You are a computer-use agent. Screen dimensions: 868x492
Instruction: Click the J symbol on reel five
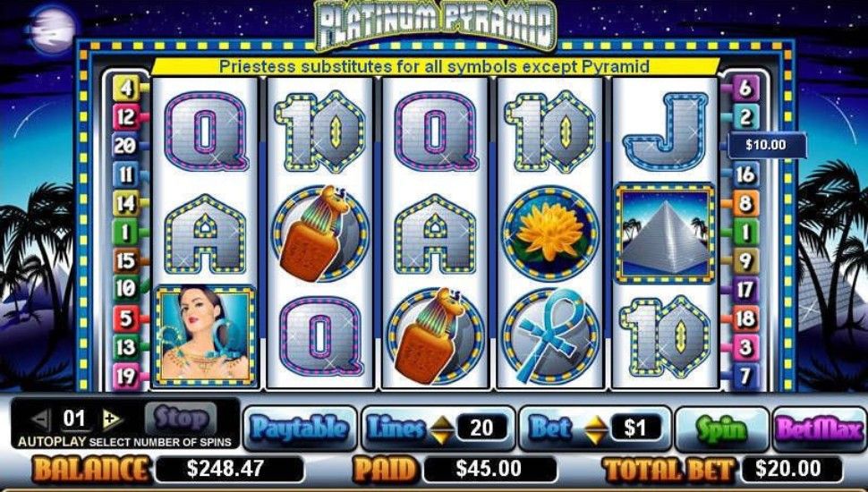point(666,131)
